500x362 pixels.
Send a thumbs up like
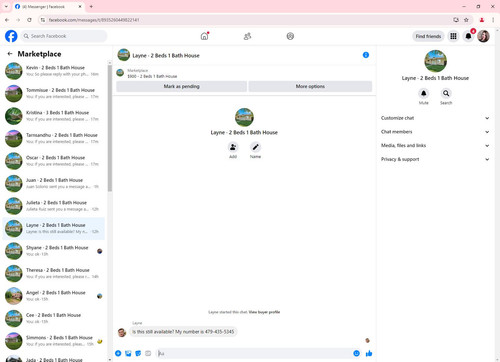[x=369, y=353]
